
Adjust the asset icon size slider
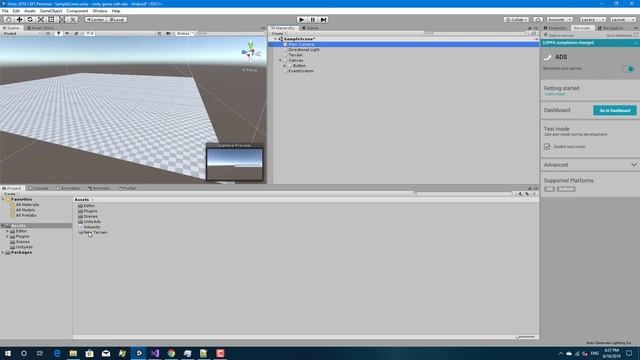pyautogui.click(x=527, y=337)
